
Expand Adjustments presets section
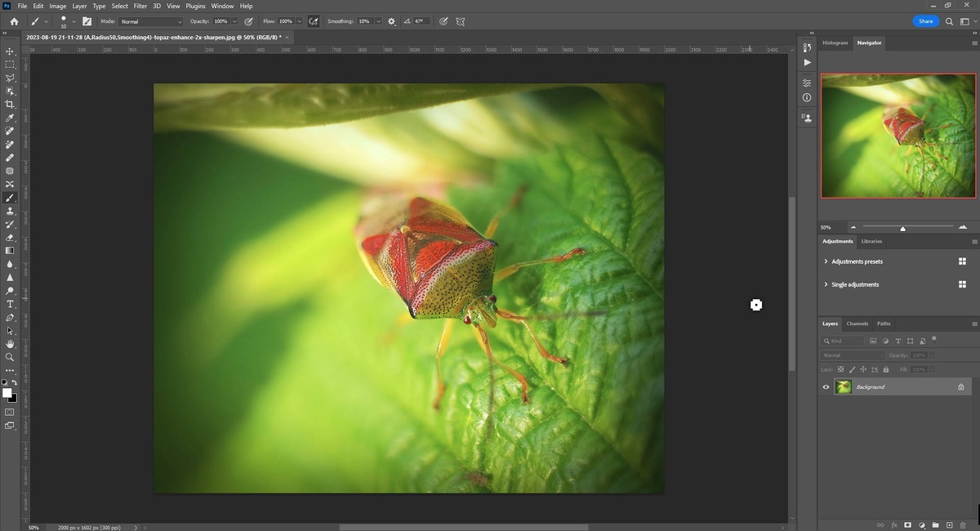[826, 261]
